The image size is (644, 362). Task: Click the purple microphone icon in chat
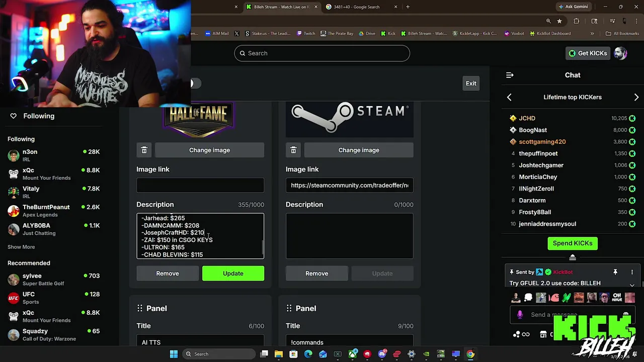point(520,315)
